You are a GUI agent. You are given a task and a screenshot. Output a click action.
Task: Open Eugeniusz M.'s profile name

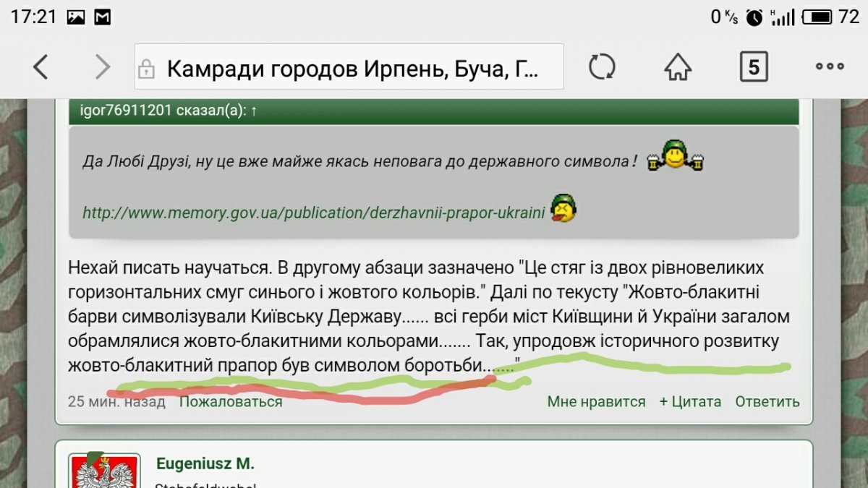[205, 463]
